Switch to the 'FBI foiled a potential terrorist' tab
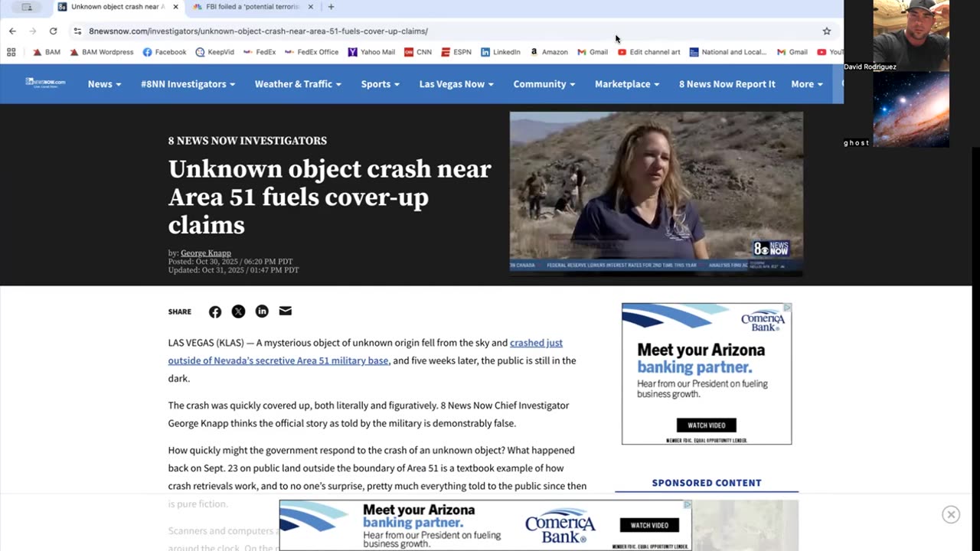Image resolution: width=980 pixels, height=551 pixels. click(253, 7)
